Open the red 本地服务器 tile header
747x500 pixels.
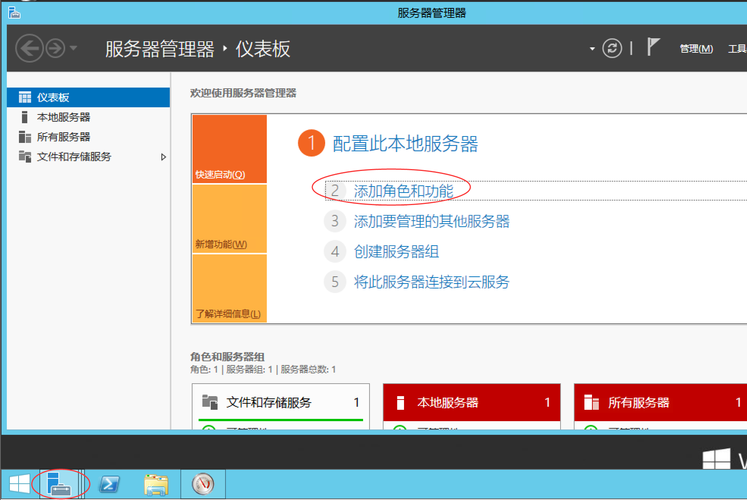[472, 402]
